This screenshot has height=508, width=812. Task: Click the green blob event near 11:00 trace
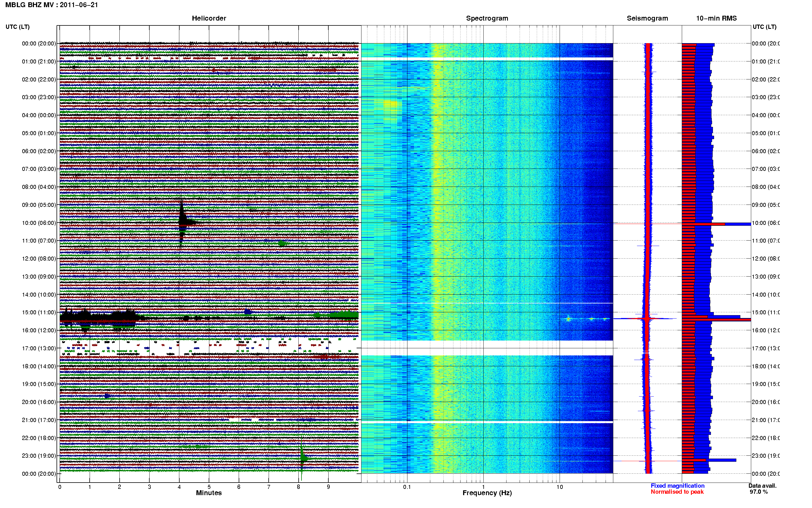282,243
